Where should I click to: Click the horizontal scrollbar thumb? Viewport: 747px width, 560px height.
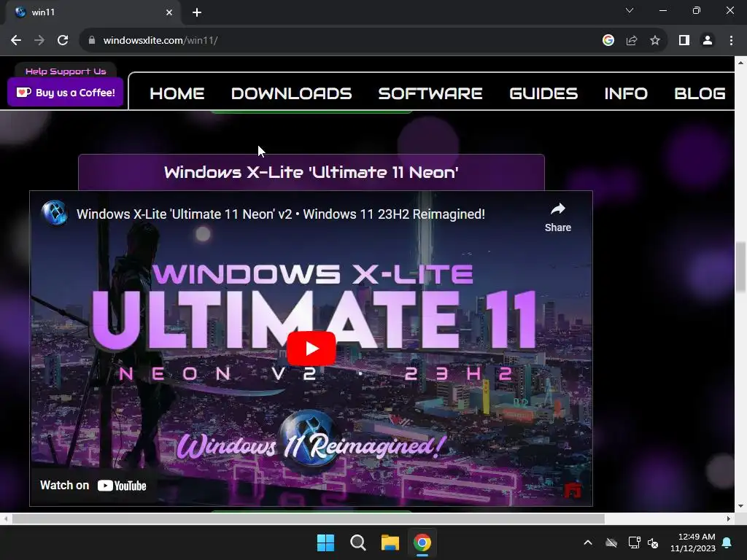[x=309, y=518]
